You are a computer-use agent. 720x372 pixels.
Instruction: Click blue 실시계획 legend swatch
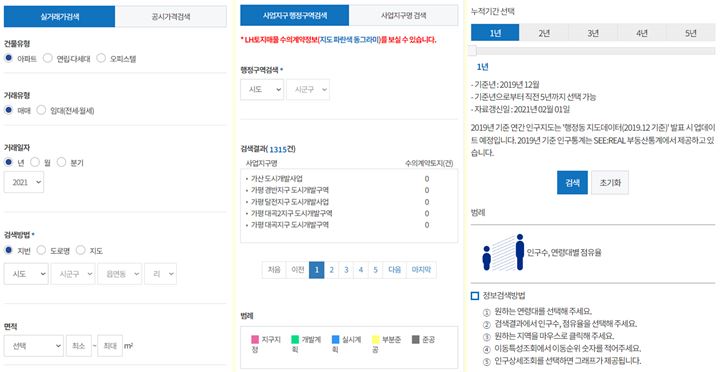(x=335, y=340)
